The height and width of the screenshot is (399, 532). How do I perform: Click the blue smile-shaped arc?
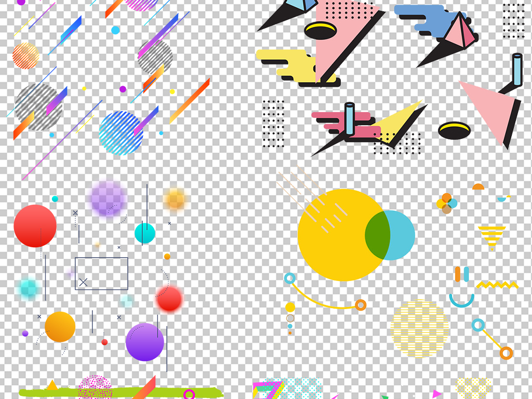click(461, 300)
